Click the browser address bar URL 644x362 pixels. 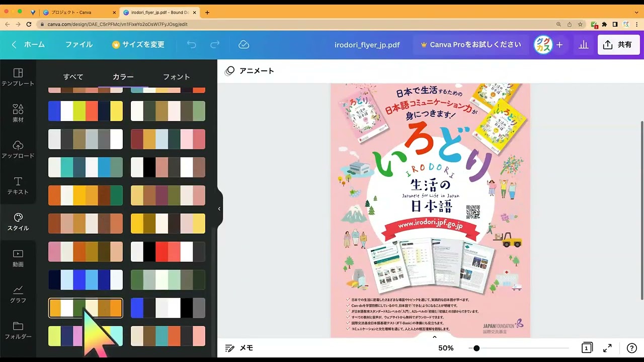click(118, 24)
